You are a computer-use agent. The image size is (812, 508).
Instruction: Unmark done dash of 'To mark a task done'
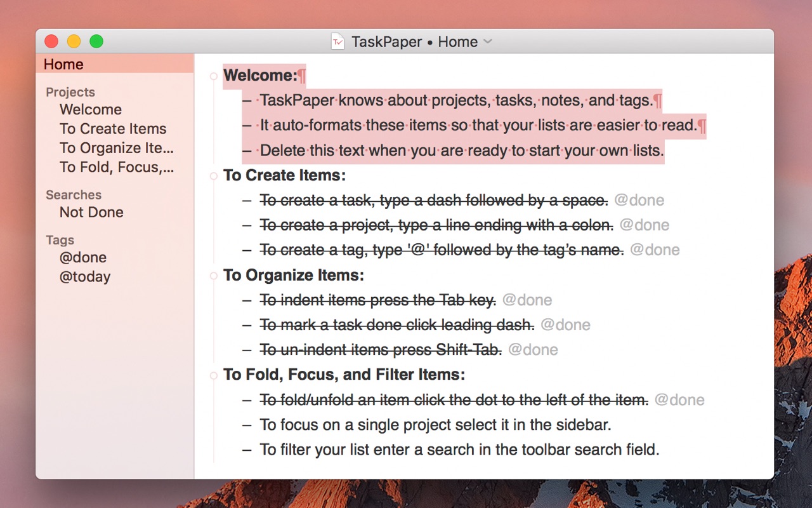247,324
